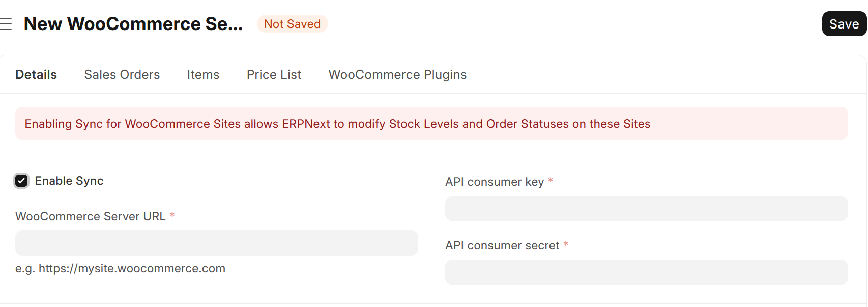Image resolution: width=868 pixels, height=307 pixels.
Task: Switch to the Sales Orders tab
Action: point(122,74)
